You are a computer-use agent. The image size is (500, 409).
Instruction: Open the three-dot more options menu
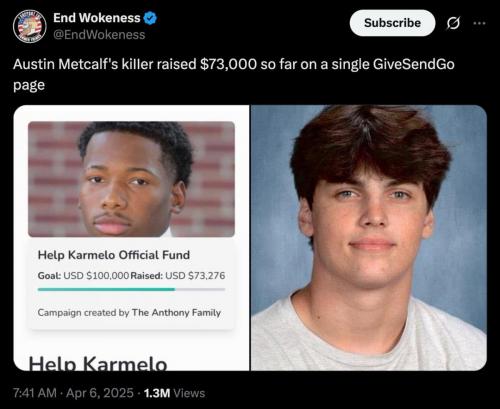point(479,23)
